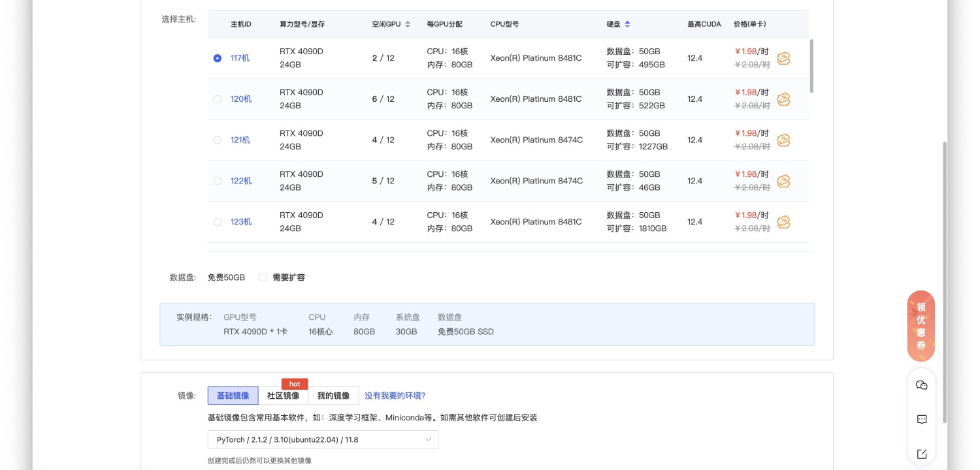The height and width of the screenshot is (470, 980).
Task: Select the 120机 host radio button
Action: click(x=218, y=99)
